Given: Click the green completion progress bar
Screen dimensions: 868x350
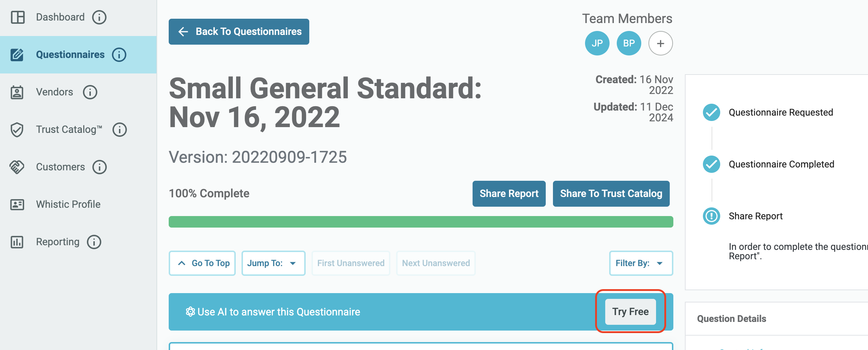Looking at the screenshot, I should pyautogui.click(x=421, y=222).
